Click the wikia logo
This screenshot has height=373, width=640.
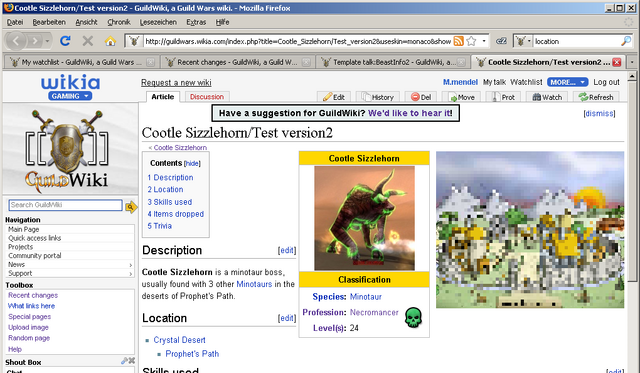[x=70, y=82]
